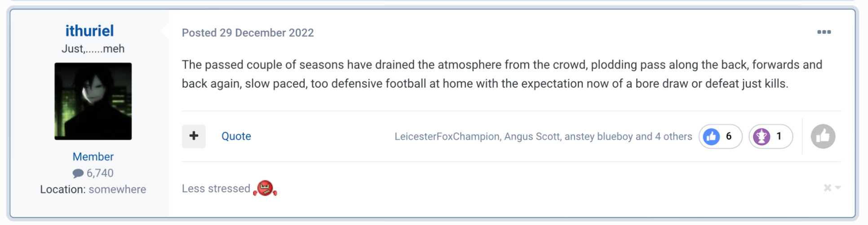Open the post options ellipsis menu

(824, 32)
